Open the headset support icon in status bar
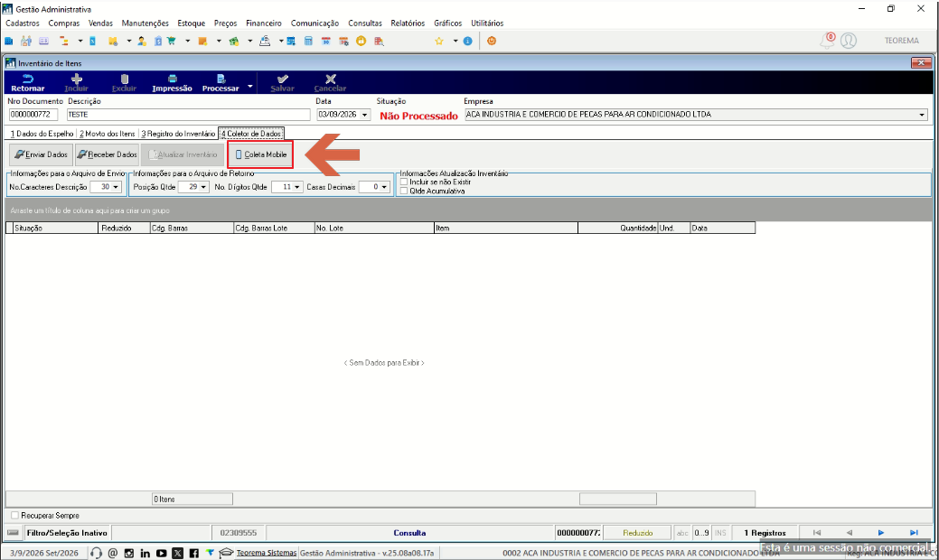Viewport: 939px width, 560px height. click(96, 553)
